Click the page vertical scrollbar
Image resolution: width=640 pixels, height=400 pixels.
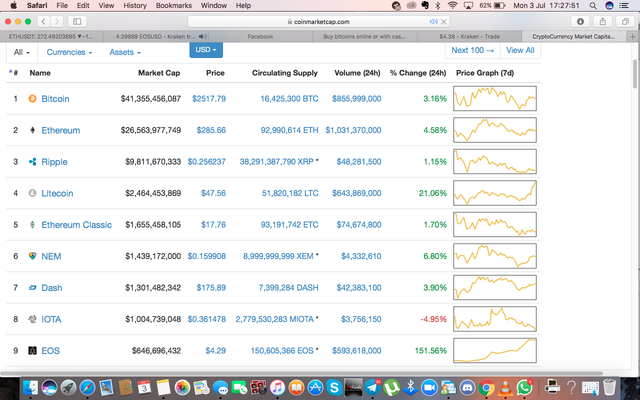point(635,73)
